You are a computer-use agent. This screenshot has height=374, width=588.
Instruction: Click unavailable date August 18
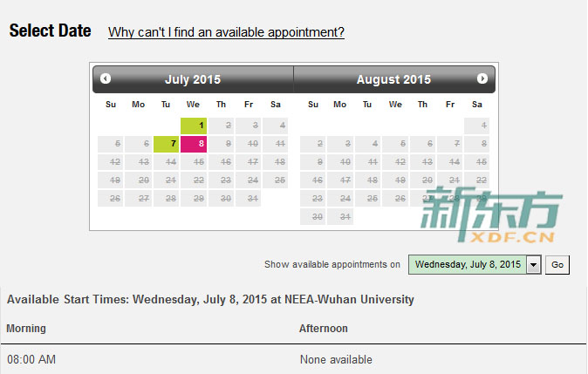367,180
